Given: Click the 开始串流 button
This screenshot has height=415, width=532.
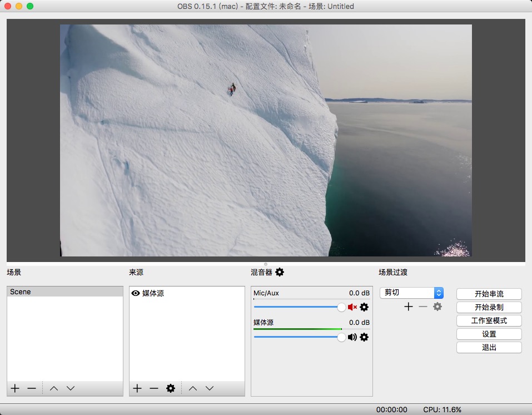Looking at the screenshot, I should 489,294.
